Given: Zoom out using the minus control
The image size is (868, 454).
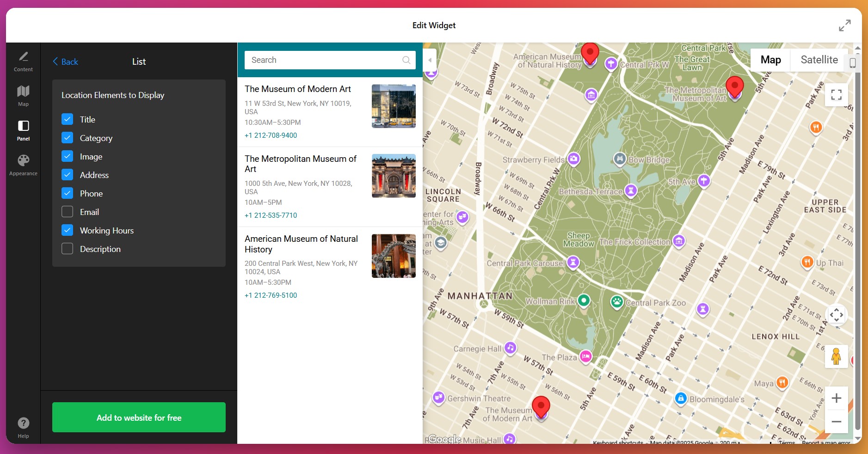Looking at the screenshot, I should 836,421.
